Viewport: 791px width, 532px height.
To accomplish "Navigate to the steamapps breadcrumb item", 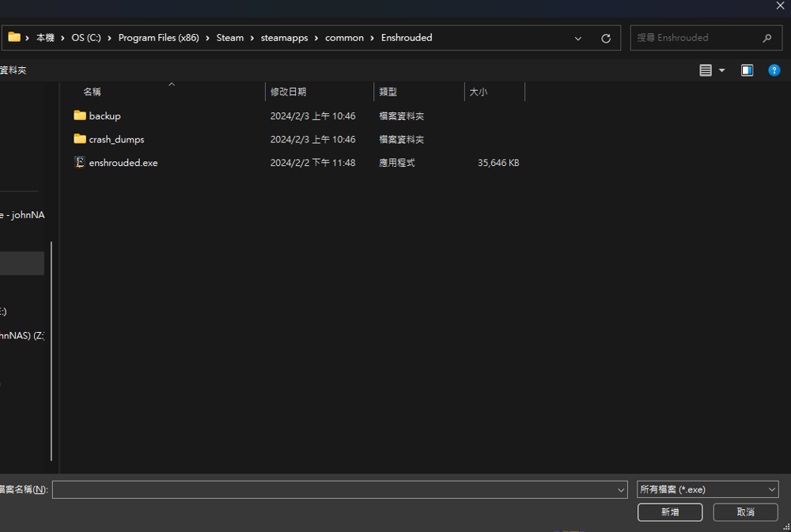I will [x=284, y=37].
